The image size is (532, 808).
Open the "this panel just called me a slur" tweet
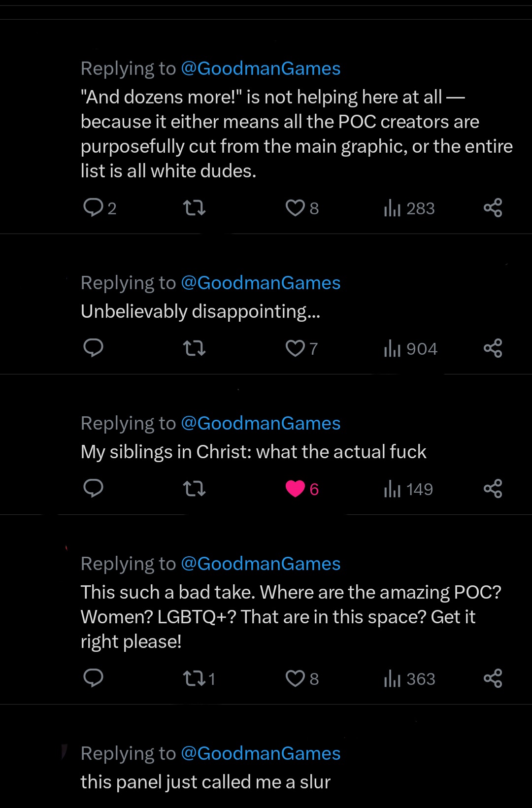tap(205, 782)
